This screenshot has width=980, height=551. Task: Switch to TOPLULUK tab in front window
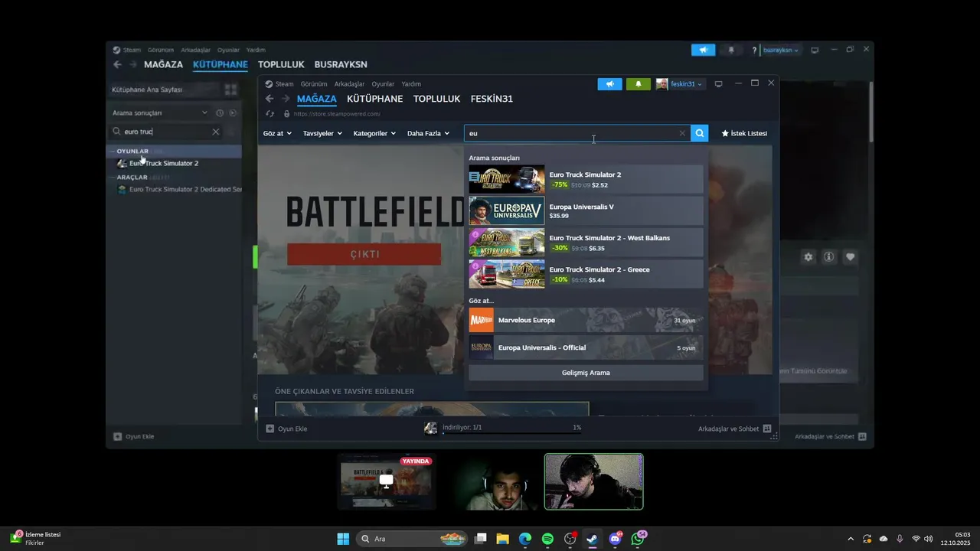point(436,99)
